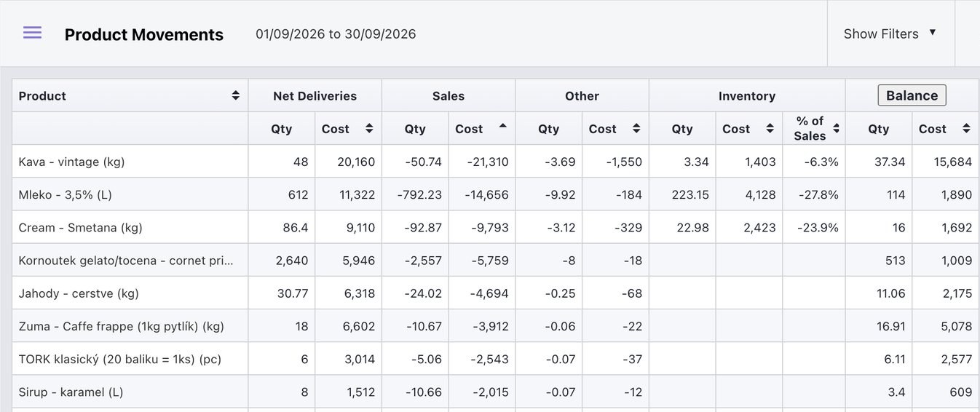Sort by Sales Cost ascending arrow
This screenshot has width=980, height=412.
point(502,126)
